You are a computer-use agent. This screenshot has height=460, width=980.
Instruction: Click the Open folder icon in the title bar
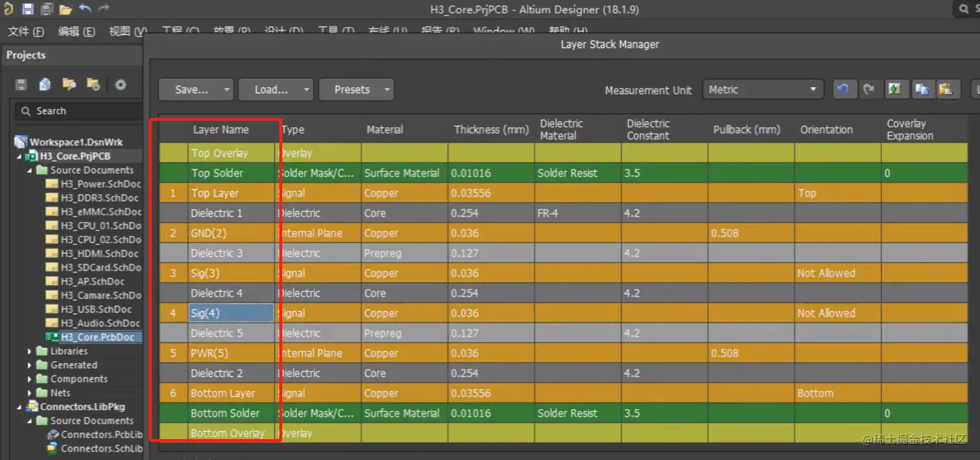click(65, 9)
